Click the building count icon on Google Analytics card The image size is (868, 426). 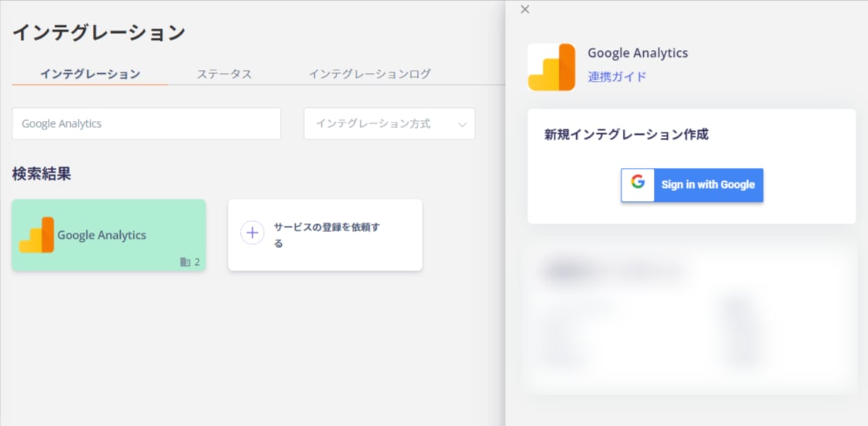click(185, 262)
